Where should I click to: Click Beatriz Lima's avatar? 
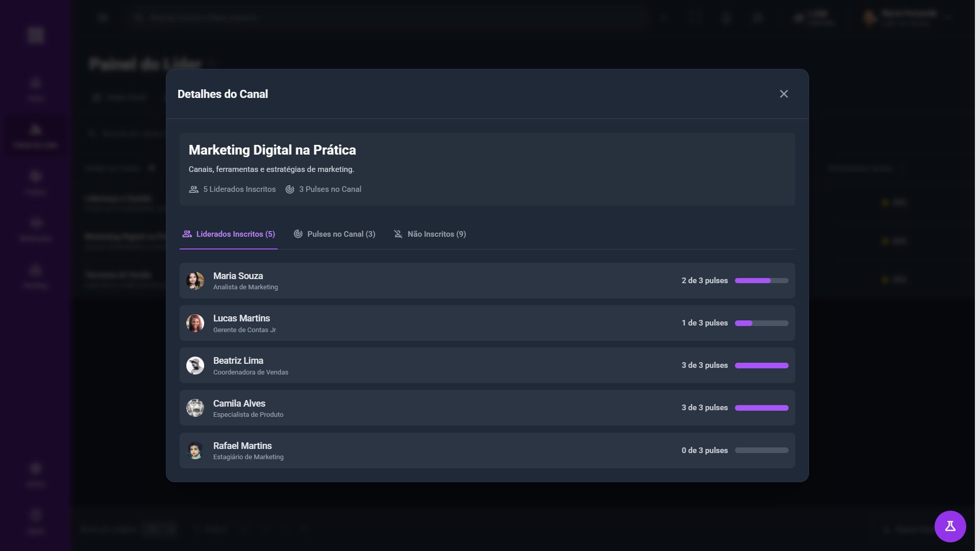point(195,365)
